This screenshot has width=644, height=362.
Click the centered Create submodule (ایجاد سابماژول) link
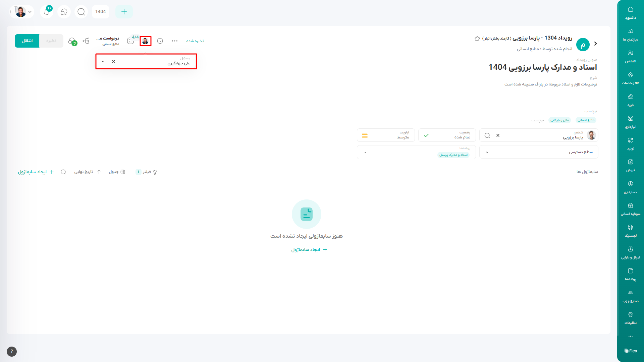pos(309,250)
